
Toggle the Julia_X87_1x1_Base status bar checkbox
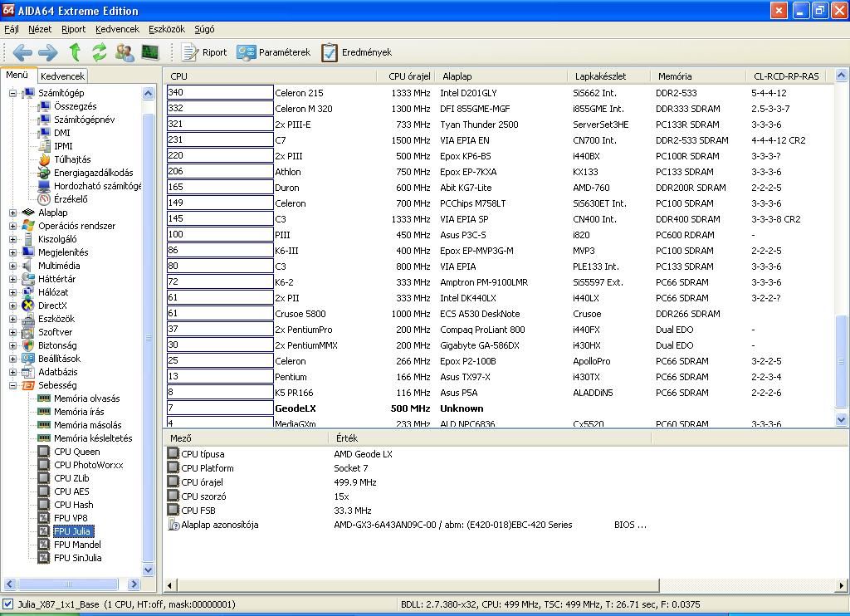[7, 604]
